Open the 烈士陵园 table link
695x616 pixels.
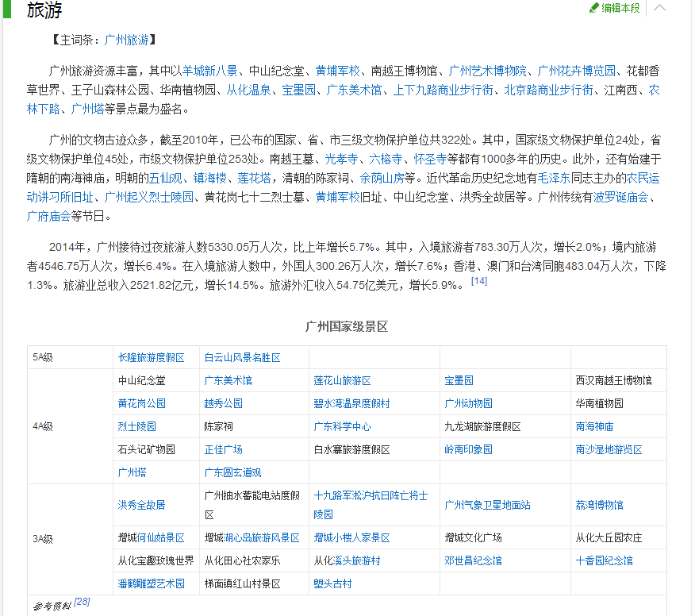pyautogui.click(x=137, y=427)
